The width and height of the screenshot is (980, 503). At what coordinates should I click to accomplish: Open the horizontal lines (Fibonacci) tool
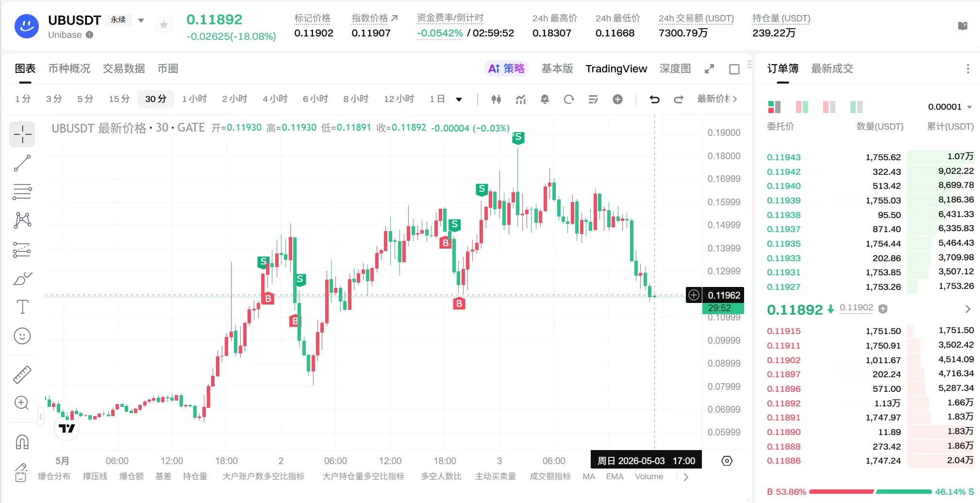pos(22,191)
